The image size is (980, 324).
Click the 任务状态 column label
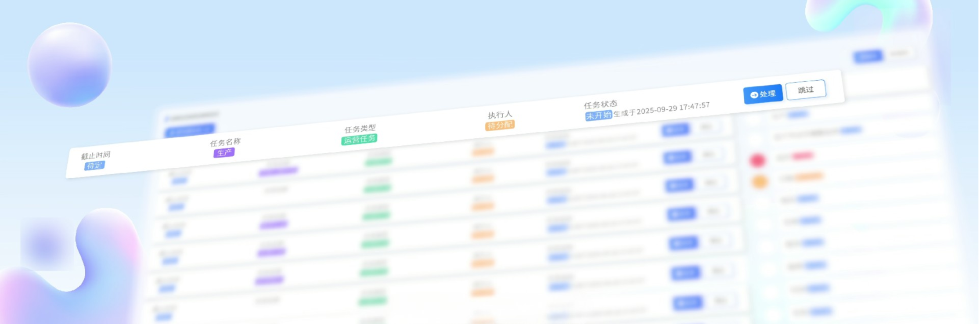(x=600, y=104)
